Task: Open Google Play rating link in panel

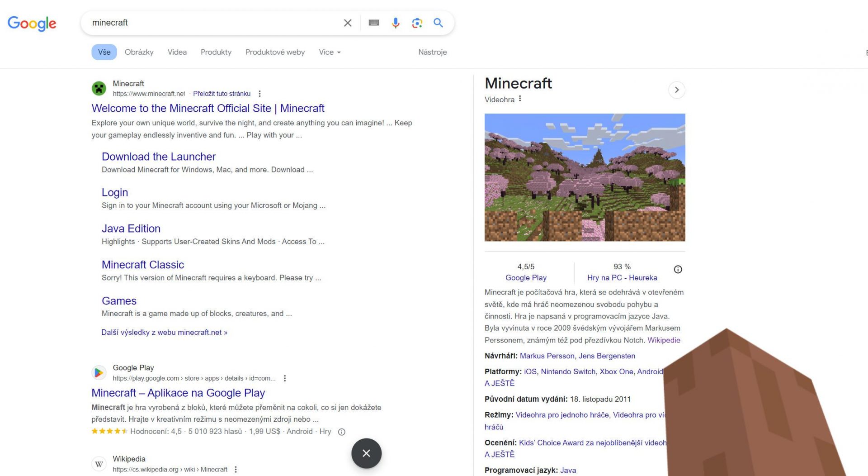Action: (x=526, y=278)
